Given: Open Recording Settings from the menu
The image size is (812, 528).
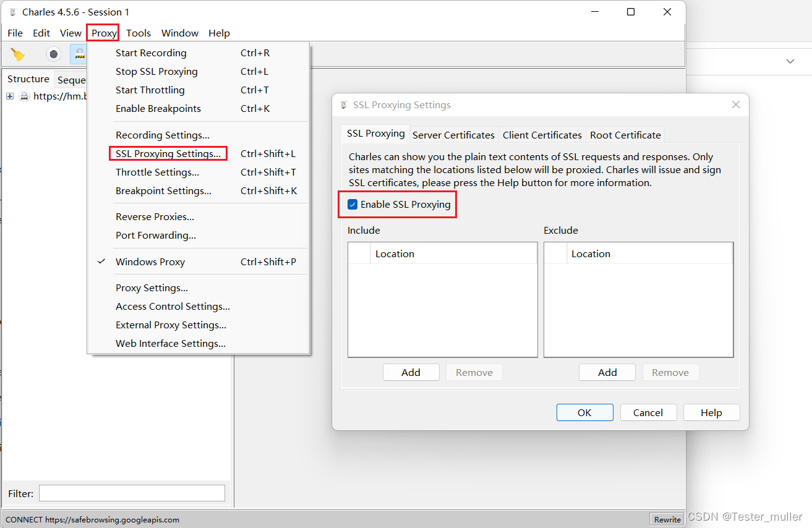Looking at the screenshot, I should 198,135.
